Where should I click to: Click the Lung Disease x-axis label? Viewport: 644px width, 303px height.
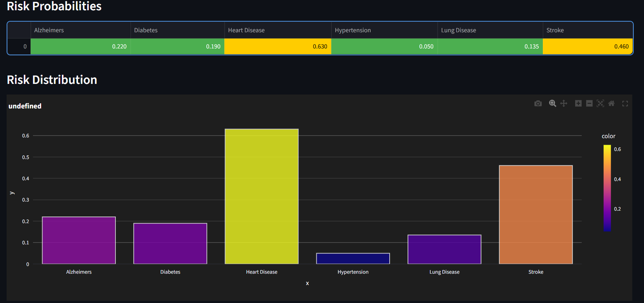click(x=444, y=272)
